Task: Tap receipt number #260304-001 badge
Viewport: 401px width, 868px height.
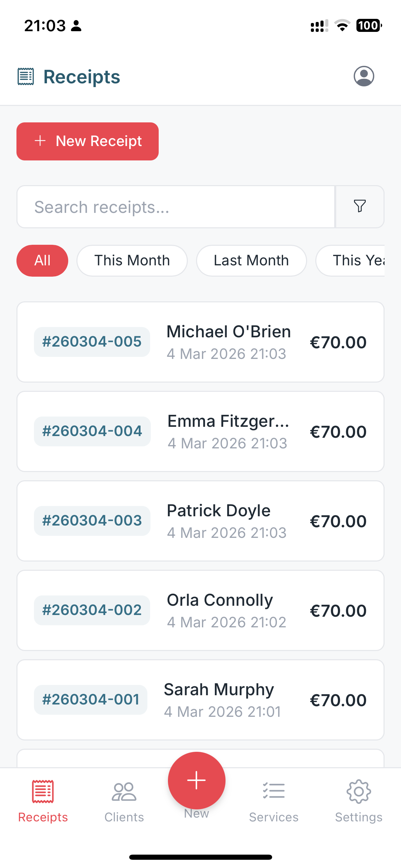Action: coord(91,700)
